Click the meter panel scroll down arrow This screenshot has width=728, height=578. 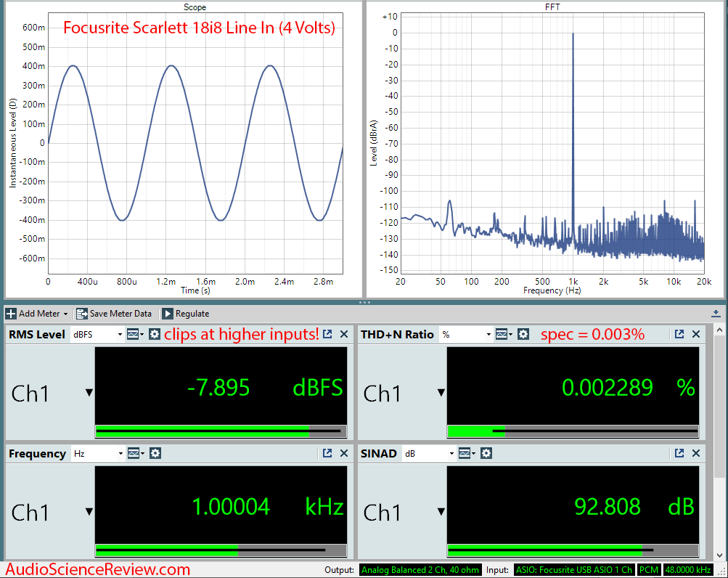pos(719,555)
